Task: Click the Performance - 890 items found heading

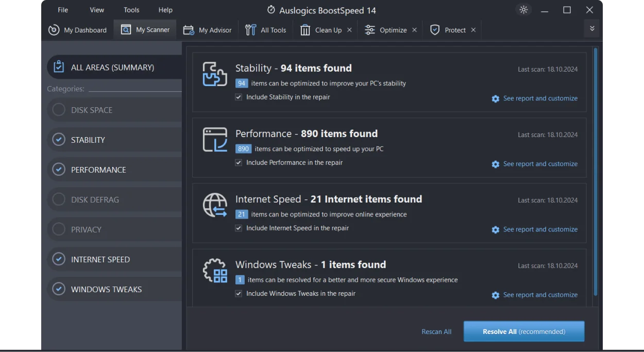Action: 307,133
